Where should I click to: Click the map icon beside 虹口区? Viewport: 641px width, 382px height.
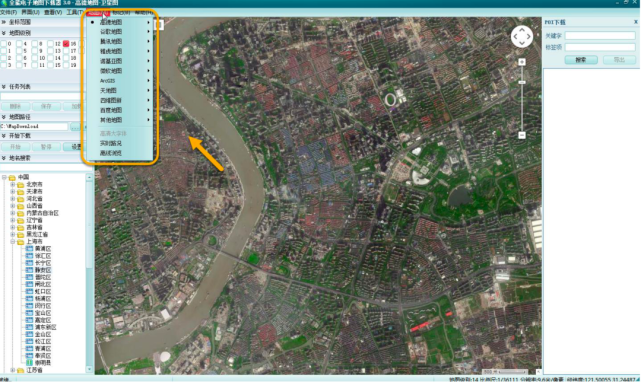click(x=29, y=292)
